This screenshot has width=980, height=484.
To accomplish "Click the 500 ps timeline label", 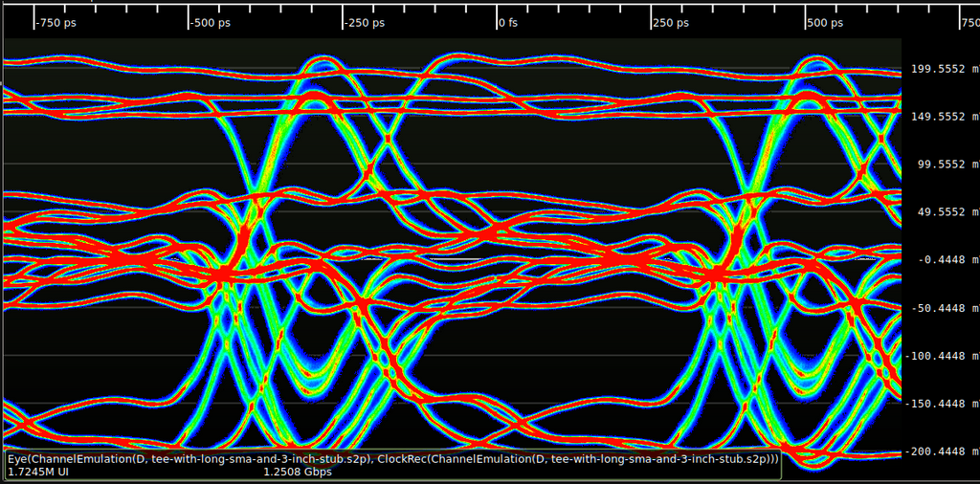I will (x=826, y=23).
